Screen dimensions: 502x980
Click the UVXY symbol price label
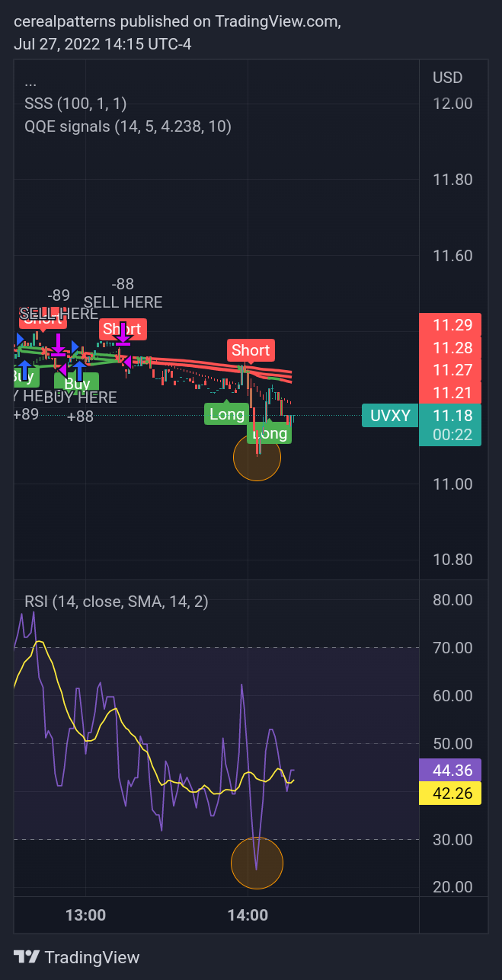[390, 416]
